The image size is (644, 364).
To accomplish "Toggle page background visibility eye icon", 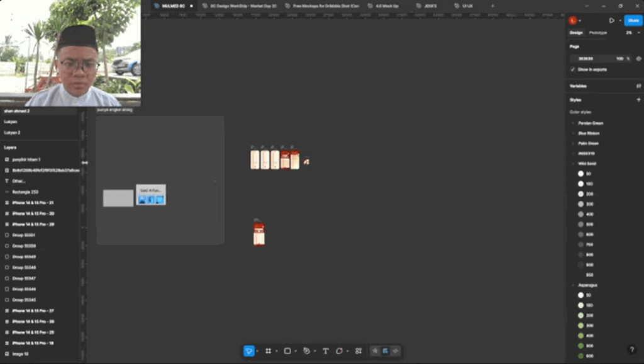I will point(638,59).
